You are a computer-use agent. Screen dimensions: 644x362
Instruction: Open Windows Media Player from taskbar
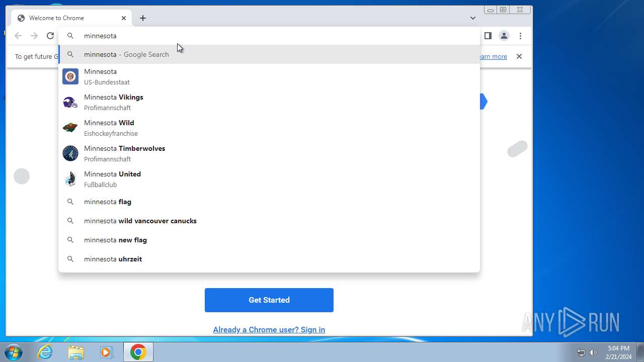106,352
